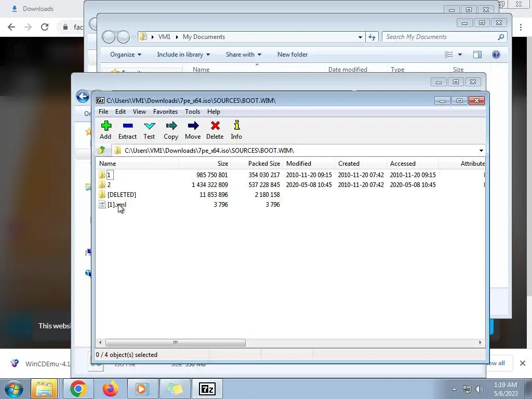Dismiss the Chrome downloads bar

pos(523,363)
